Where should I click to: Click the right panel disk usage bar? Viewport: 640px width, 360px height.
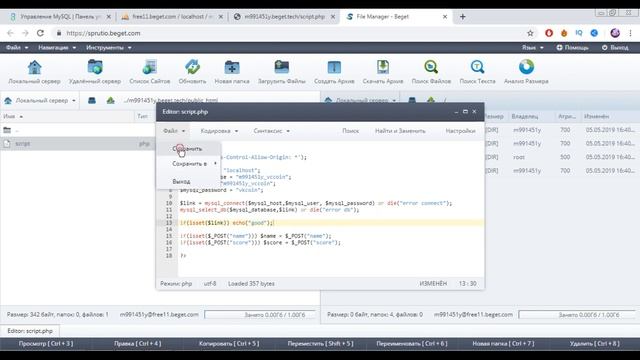(x=577, y=315)
